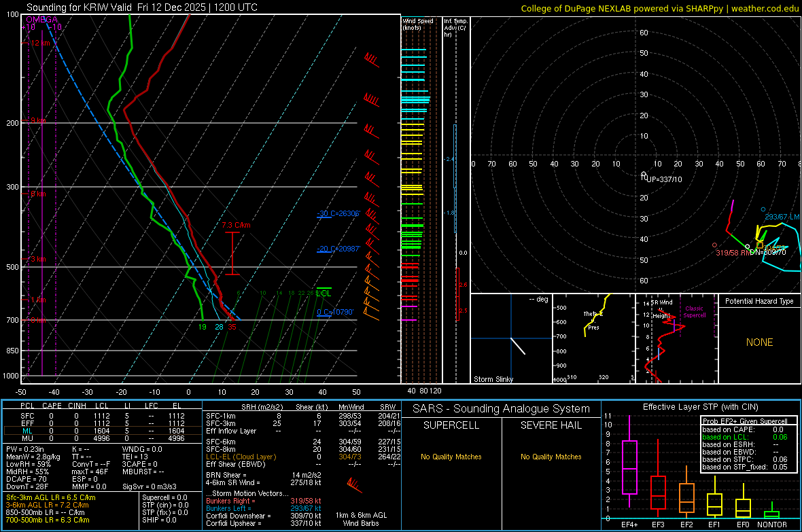The height and width of the screenshot is (532, 802).
Task: Click the white Storm Slinky pointer line
Action: point(518,346)
